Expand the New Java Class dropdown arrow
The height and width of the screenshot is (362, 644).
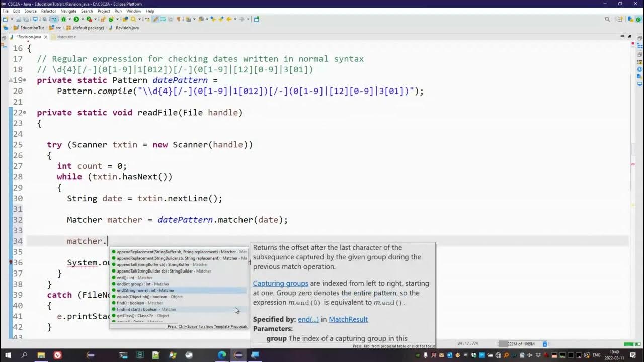tap(117, 19)
